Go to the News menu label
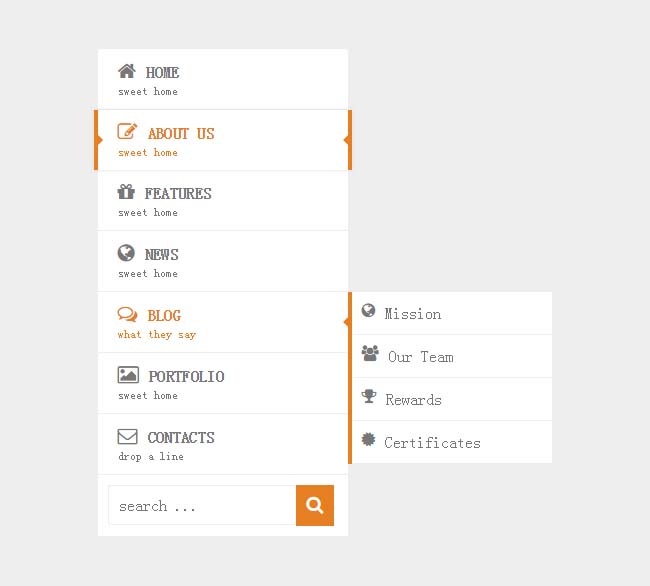 pos(162,255)
